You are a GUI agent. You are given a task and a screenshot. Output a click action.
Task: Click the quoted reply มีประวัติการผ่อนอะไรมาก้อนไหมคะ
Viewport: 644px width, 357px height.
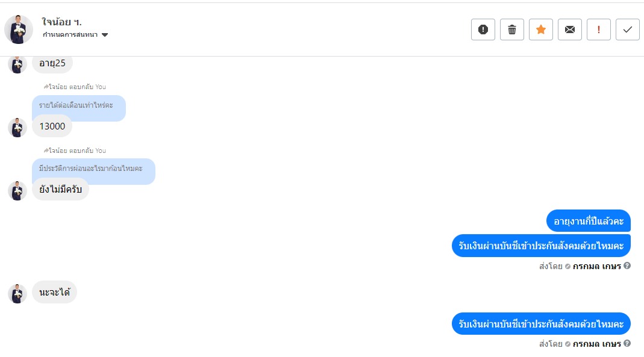click(x=93, y=169)
